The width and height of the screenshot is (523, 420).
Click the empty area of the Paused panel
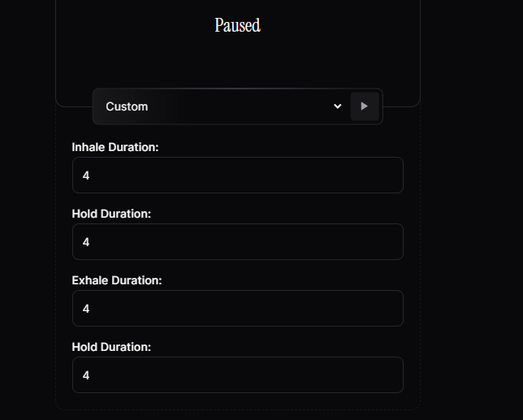coord(237,60)
